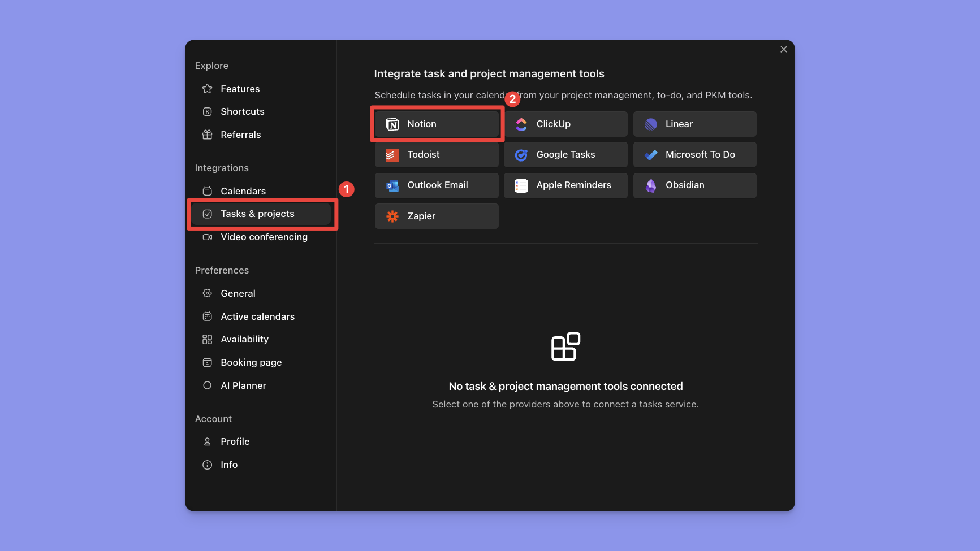
Task: Click the Booking page icon
Action: click(208, 363)
